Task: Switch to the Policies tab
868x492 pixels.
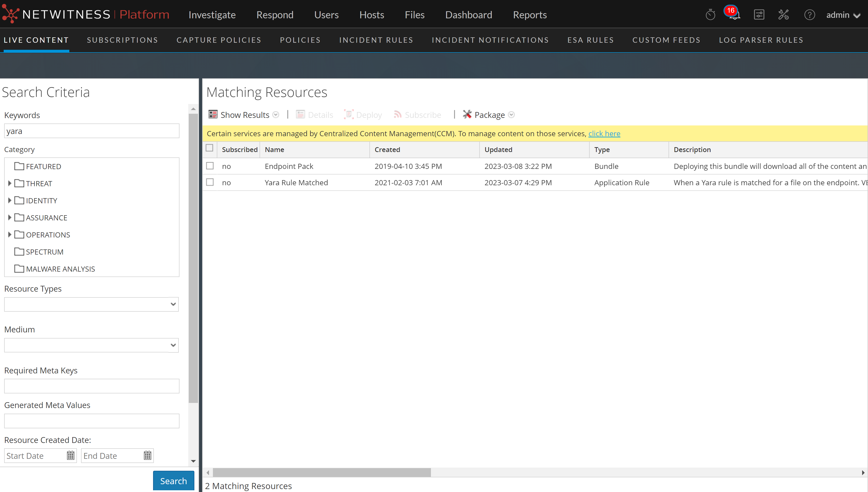Action: coord(300,40)
